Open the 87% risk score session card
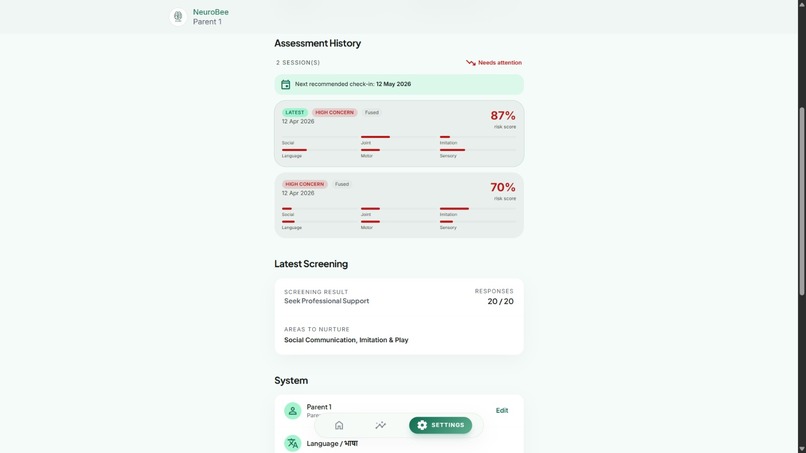 click(x=399, y=133)
